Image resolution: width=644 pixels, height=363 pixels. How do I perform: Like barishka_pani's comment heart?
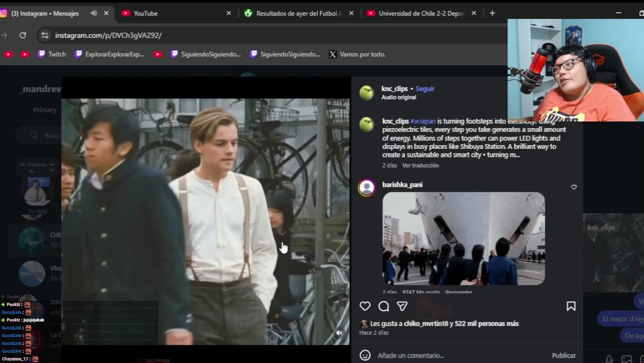573,187
